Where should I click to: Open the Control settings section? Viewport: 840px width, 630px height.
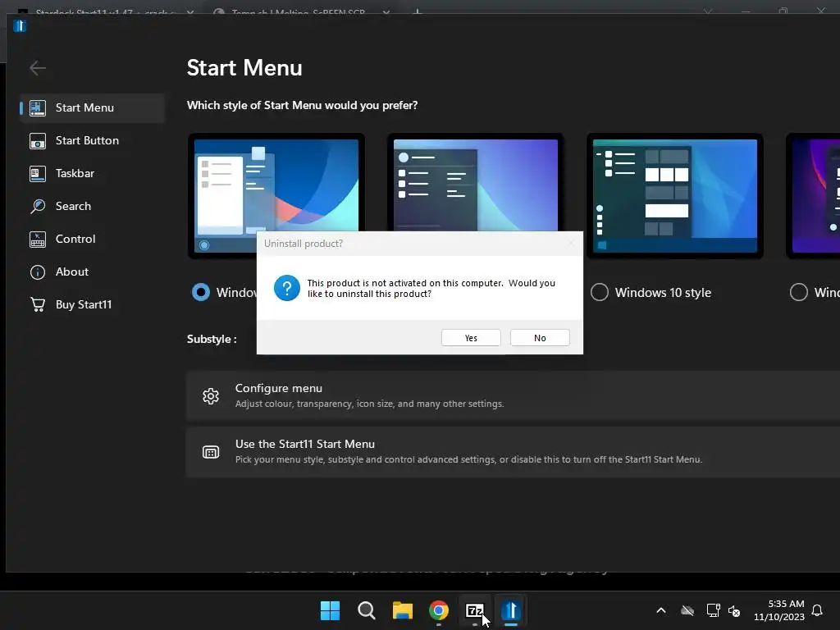[92, 239]
